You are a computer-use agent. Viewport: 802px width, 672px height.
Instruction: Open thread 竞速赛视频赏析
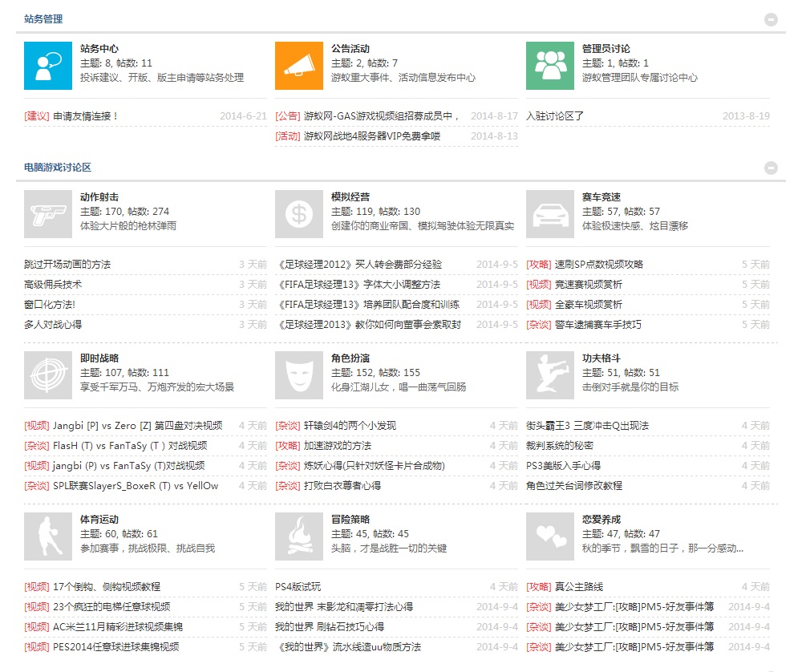(589, 285)
